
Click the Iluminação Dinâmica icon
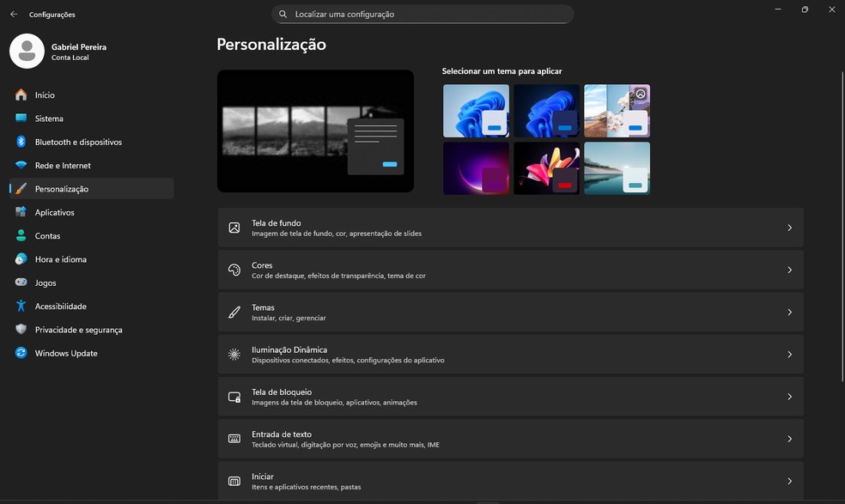(234, 354)
